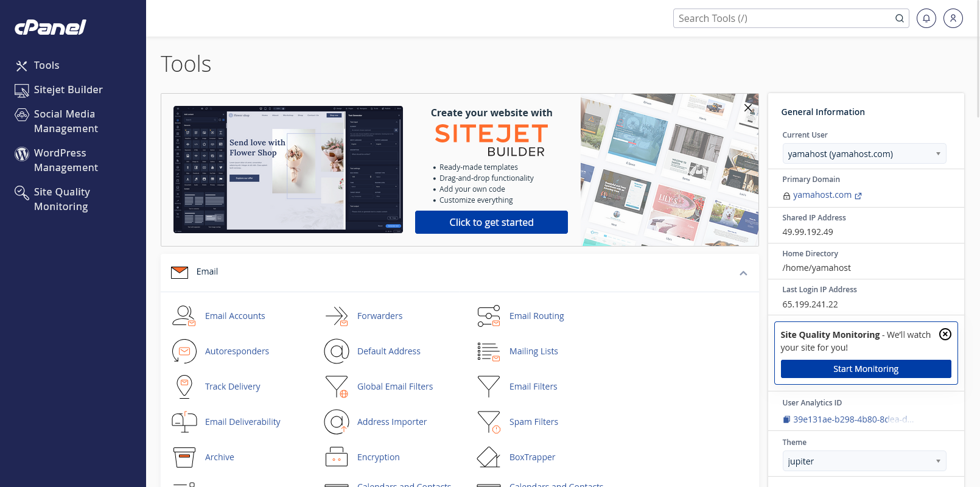Click the Mailing Lists icon
The height and width of the screenshot is (487, 980).
pyautogui.click(x=489, y=351)
